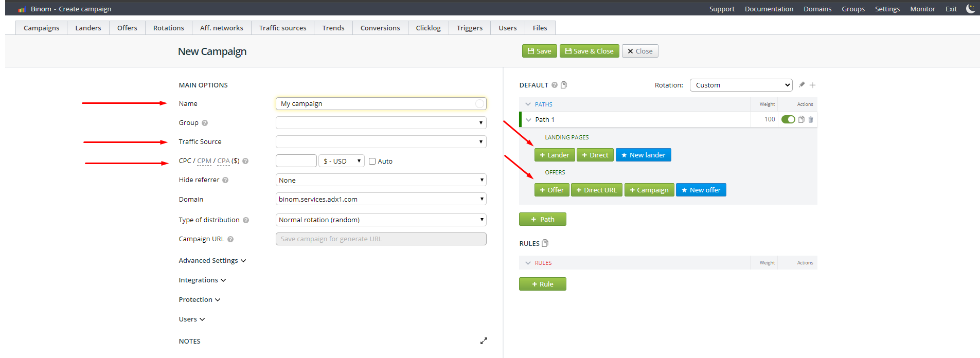Add a new Path
The image size is (980, 358).
pyautogui.click(x=543, y=219)
